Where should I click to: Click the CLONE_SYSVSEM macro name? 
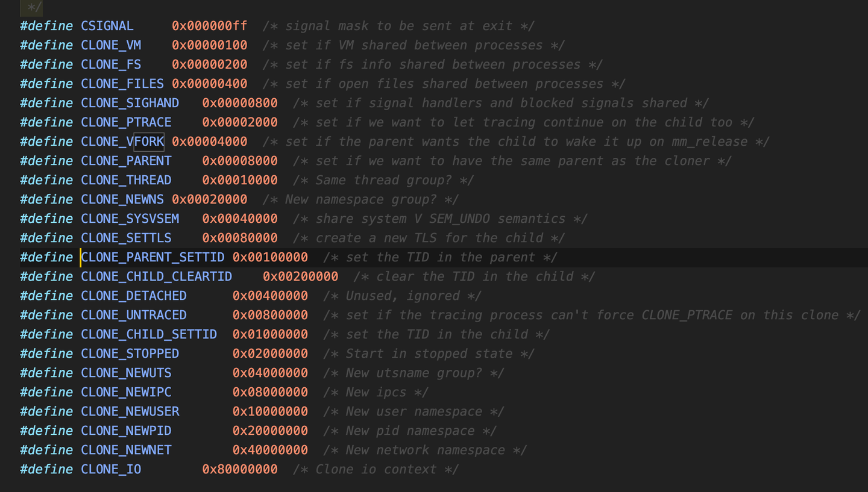point(130,219)
